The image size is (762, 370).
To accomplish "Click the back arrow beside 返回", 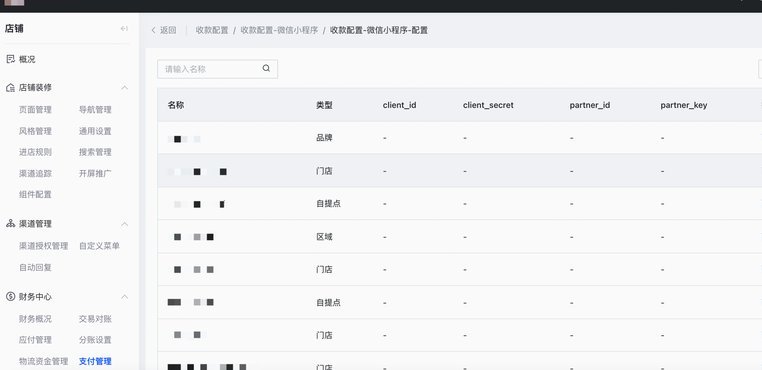I will (x=154, y=30).
